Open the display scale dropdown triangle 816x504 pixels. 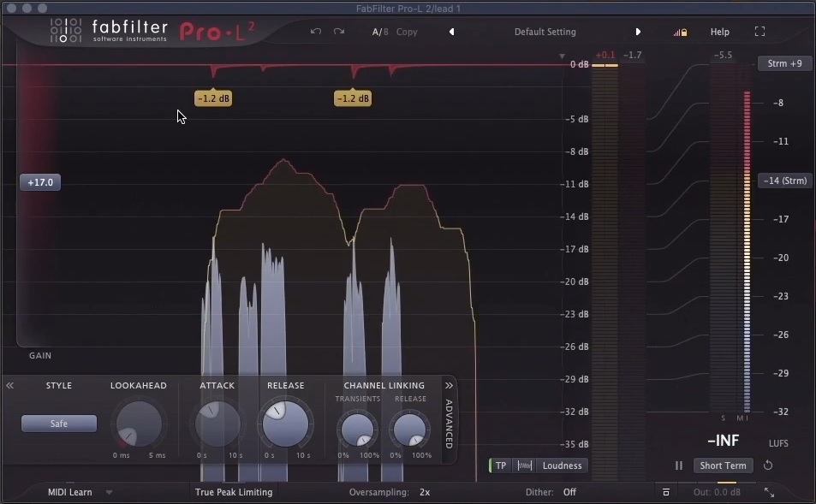[562, 56]
